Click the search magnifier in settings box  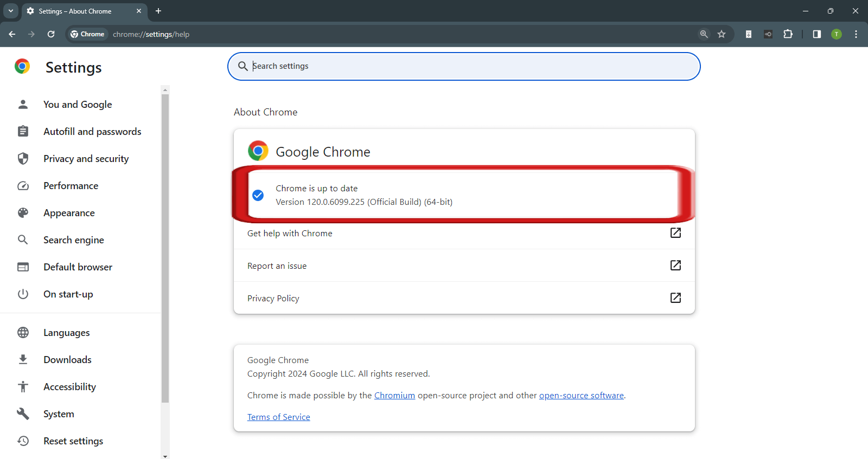tap(243, 66)
